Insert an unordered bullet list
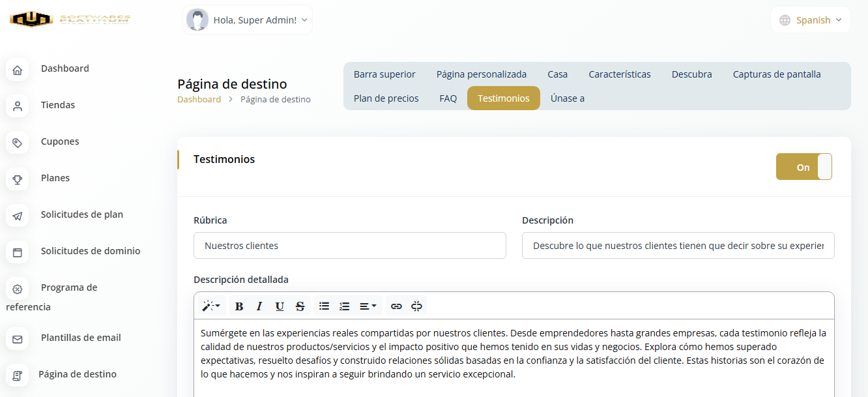The height and width of the screenshot is (397, 868). click(x=324, y=306)
